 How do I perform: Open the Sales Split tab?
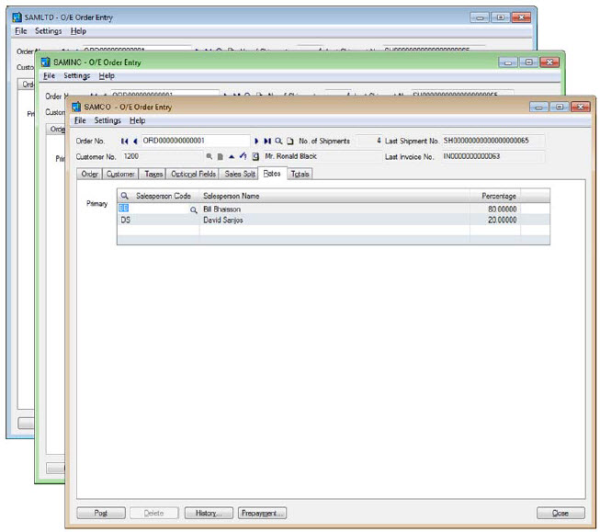239,174
